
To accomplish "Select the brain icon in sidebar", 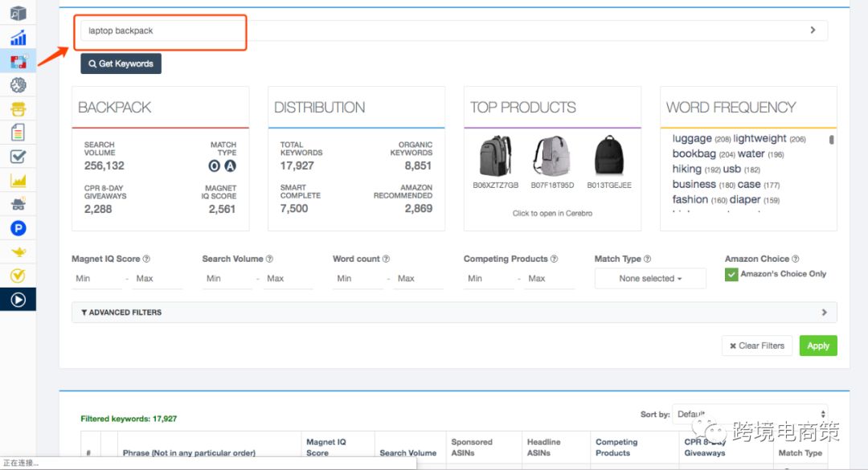I will (18, 84).
